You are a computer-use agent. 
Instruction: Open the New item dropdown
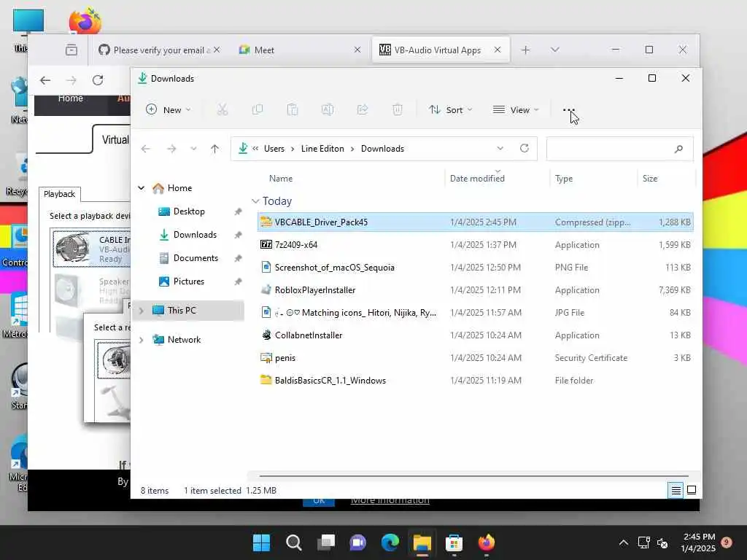pos(169,110)
